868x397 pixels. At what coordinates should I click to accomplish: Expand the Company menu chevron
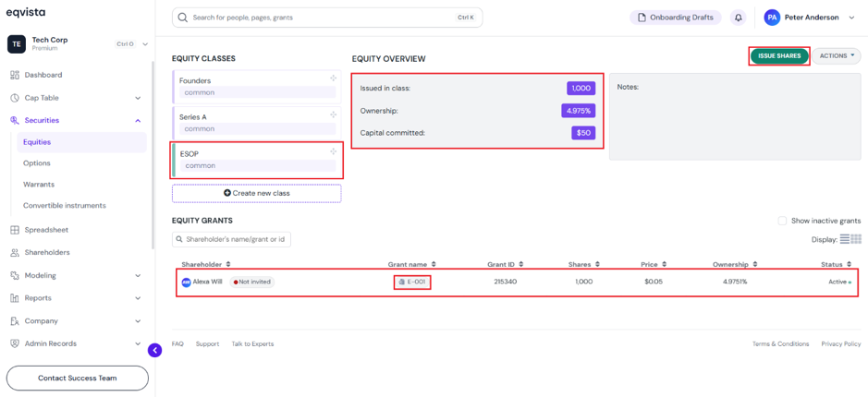(138, 320)
